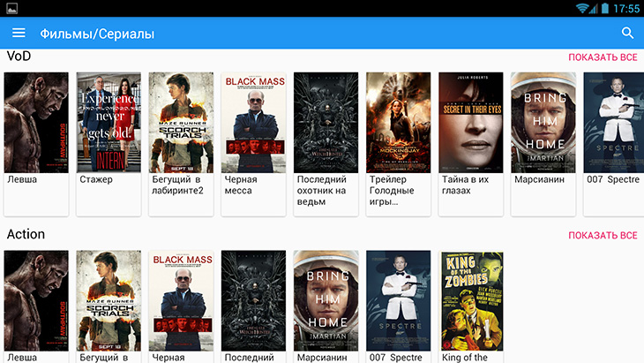Click the 'Action' section heading
Screen dimensions: 644x363
[x=26, y=234]
